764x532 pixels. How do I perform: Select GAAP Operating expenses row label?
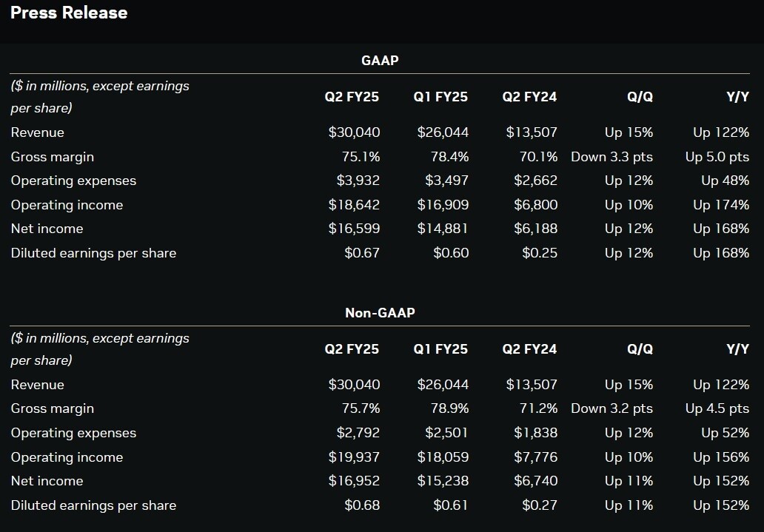[73, 181]
